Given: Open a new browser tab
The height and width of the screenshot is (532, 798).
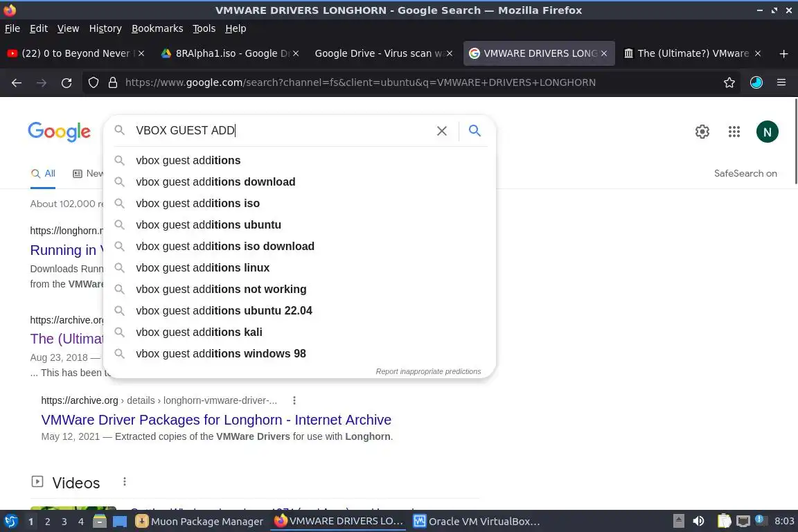Looking at the screenshot, I should 783,53.
